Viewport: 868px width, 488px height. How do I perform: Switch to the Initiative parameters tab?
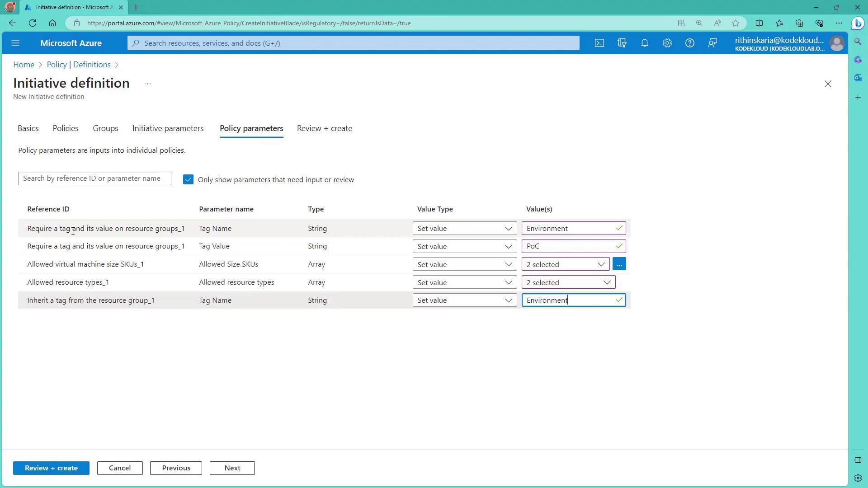[x=168, y=128]
